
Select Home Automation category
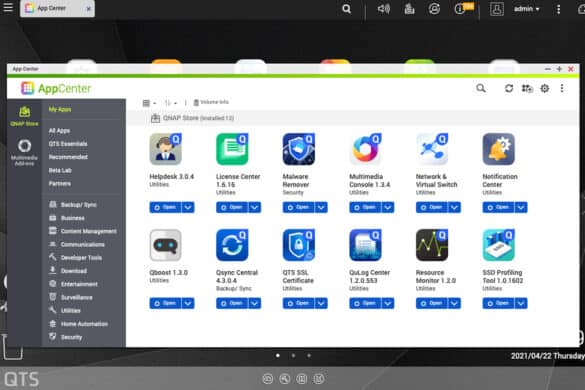click(79, 324)
